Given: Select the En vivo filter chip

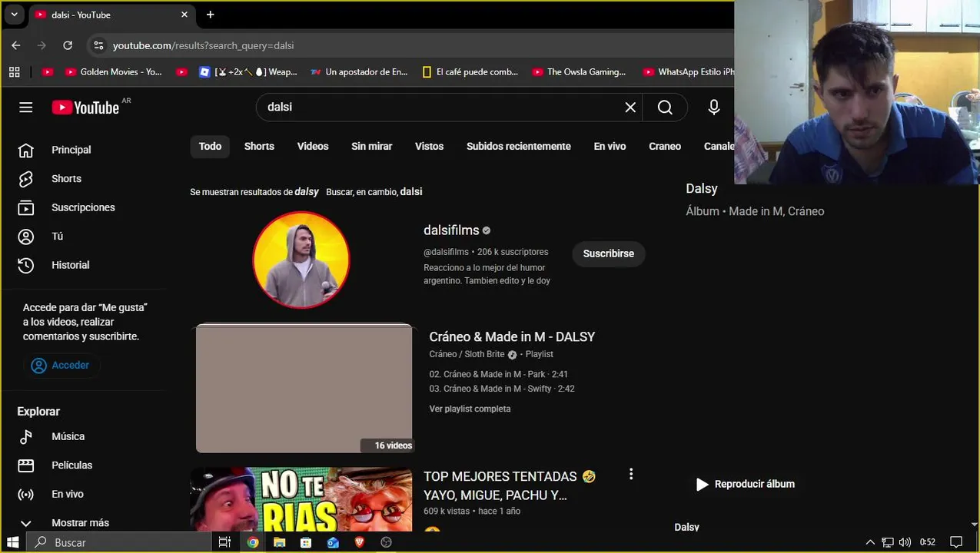Looking at the screenshot, I should [x=610, y=147].
